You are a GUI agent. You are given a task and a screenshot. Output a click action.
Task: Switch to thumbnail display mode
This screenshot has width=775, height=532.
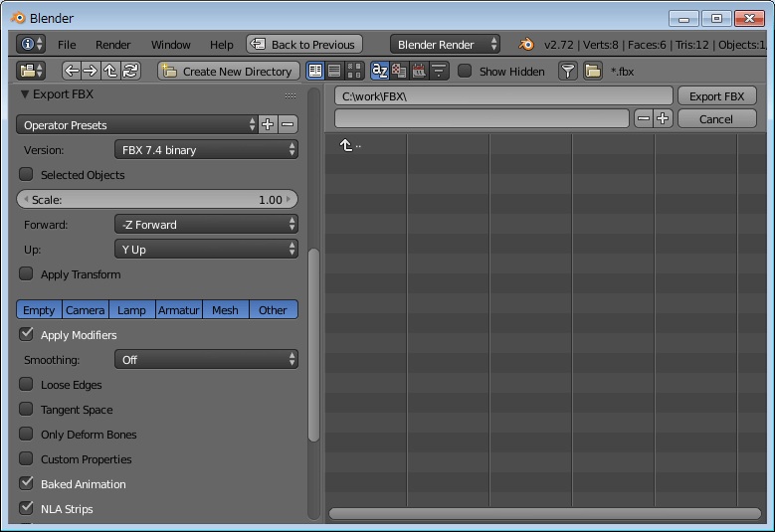pyautogui.click(x=354, y=72)
